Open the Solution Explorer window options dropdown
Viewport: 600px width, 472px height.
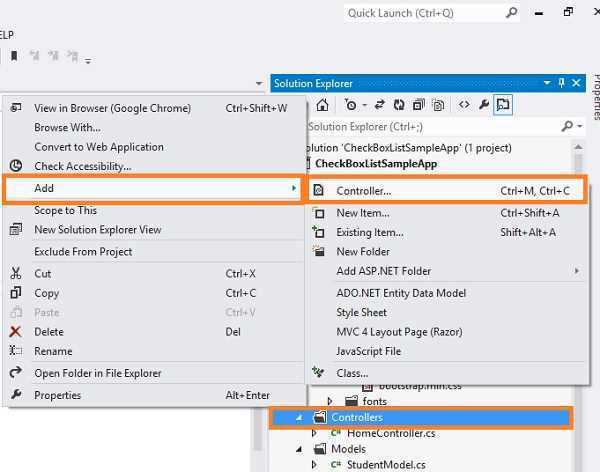point(546,83)
